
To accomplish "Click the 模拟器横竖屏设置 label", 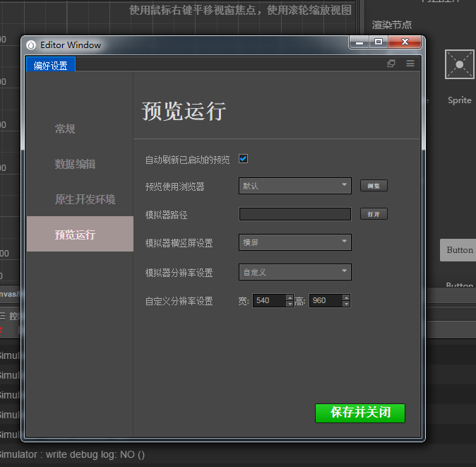I will click(x=179, y=243).
